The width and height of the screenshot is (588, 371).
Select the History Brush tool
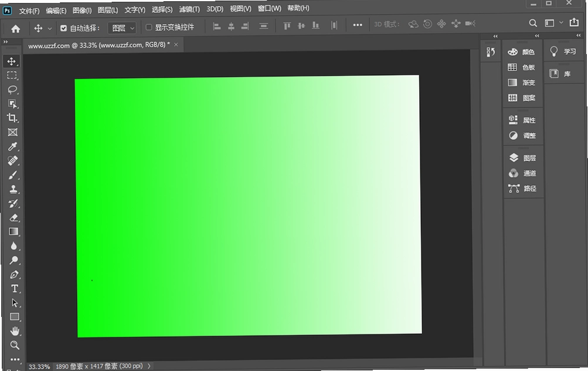pyautogui.click(x=13, y=204)
